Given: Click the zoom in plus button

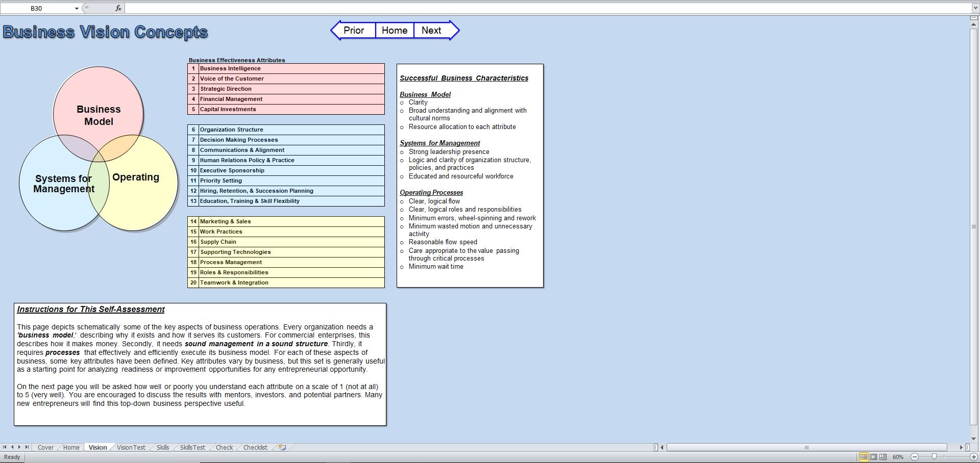Looking at the screenshot, I should (x=973, y=457).
